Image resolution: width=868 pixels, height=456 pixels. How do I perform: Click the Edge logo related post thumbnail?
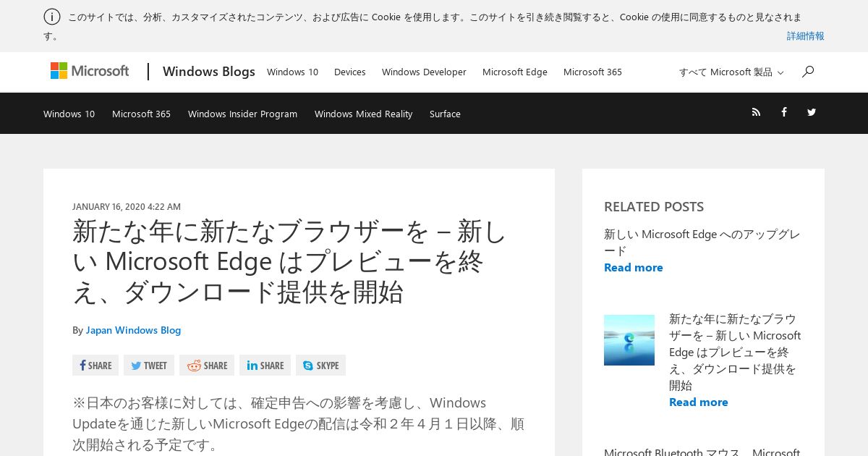[629, 340]
